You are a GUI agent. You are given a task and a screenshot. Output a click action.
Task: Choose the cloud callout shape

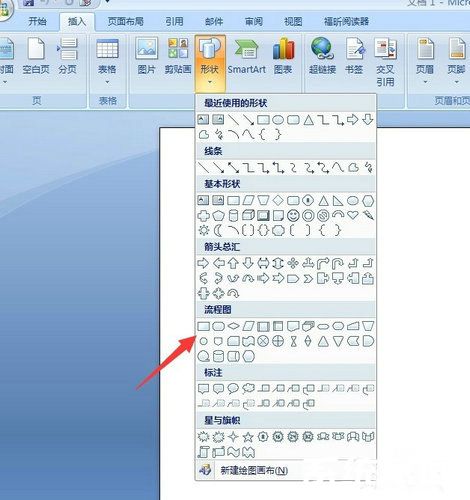[x=248, y=388]
